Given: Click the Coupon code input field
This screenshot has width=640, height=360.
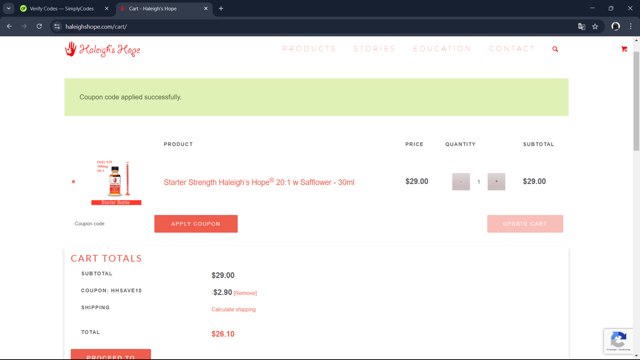Looking at the screenshot, I should pyautogui.click(x=109, y=224).
